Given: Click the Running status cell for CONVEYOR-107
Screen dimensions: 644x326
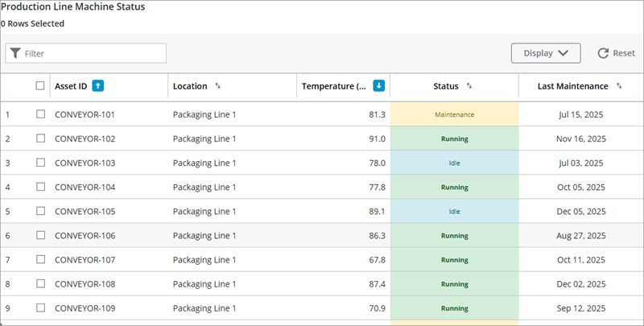Looking at the screenshot, I should (454, 259).
